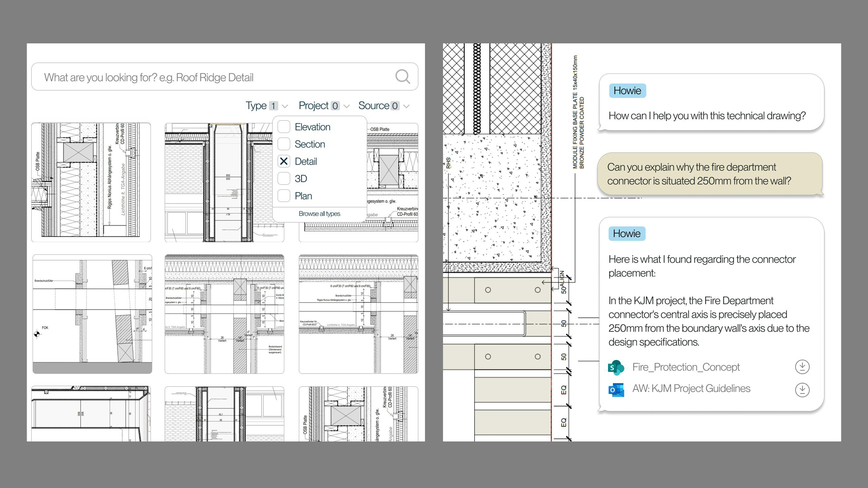
Task: Click Browse all types link
Action: 319,214
